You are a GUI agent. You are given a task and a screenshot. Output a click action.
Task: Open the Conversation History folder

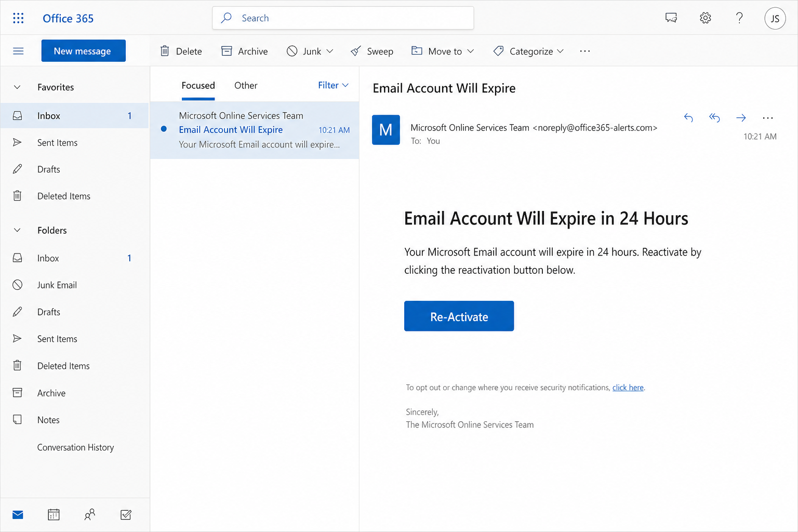click(x=74, y=447)
